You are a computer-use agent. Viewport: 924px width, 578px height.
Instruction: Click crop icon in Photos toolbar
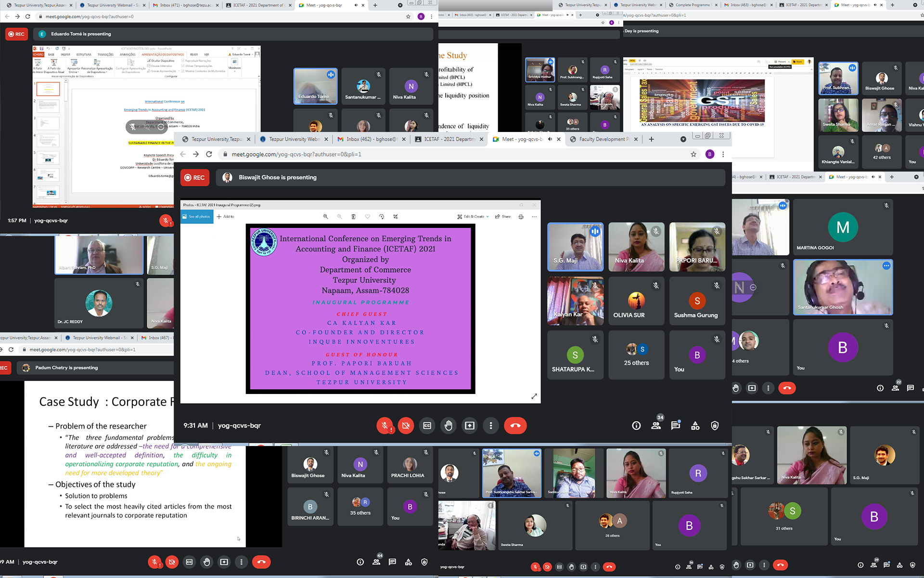click(396, 217)
